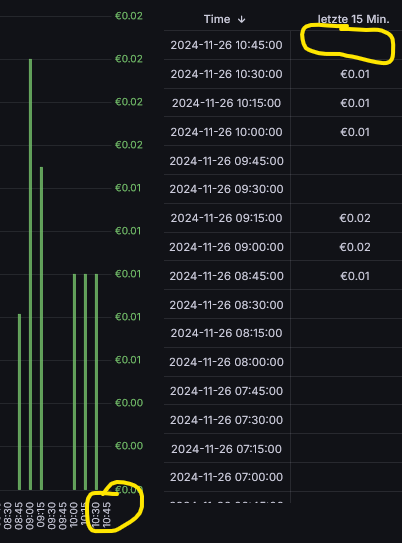Select the 2024-11-26 10:30:00 timestamp
The image size is (402, 543).
pos(226,74)
